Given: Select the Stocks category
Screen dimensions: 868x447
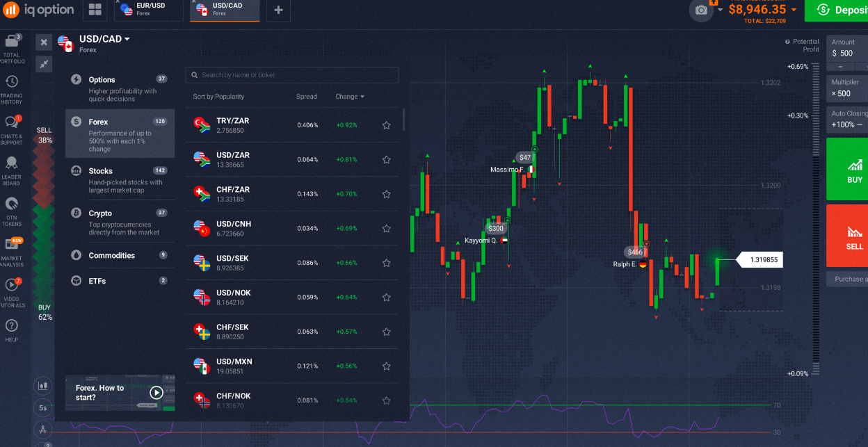Looking at the screenshot, I should click(x=120, y=179).
